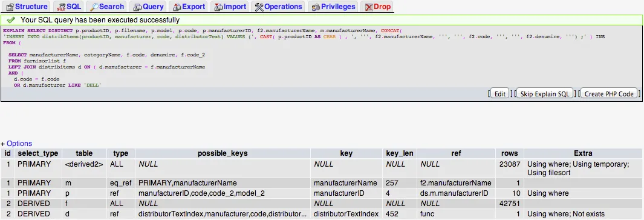This screenshot has width=644, height=220.
Task: Click the ref column header
Action: [x=456, y=153]
